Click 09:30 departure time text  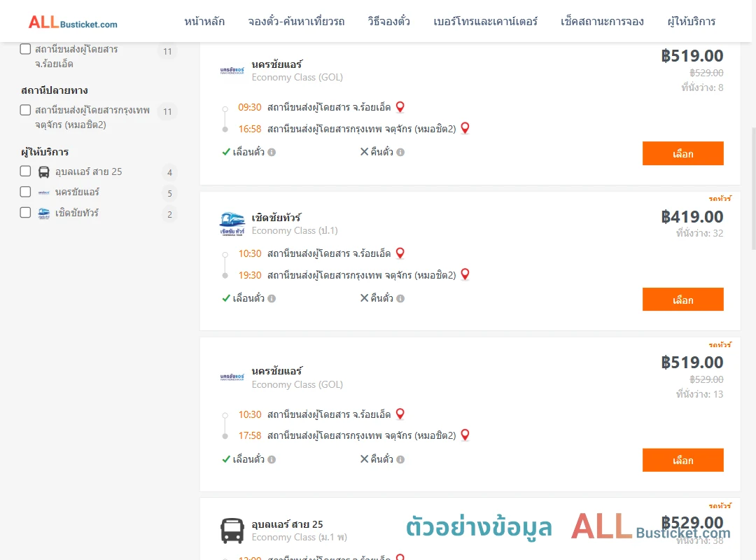250,108
